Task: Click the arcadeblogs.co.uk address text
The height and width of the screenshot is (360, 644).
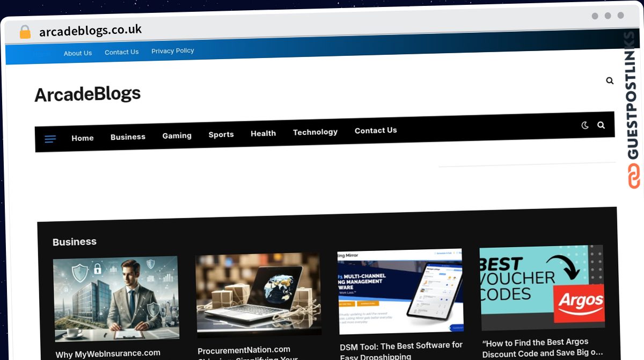Action: [91, 31]
